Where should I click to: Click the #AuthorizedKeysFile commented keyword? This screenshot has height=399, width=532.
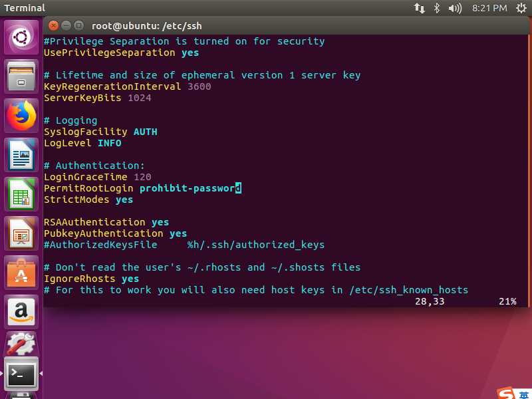coord(100,245)
